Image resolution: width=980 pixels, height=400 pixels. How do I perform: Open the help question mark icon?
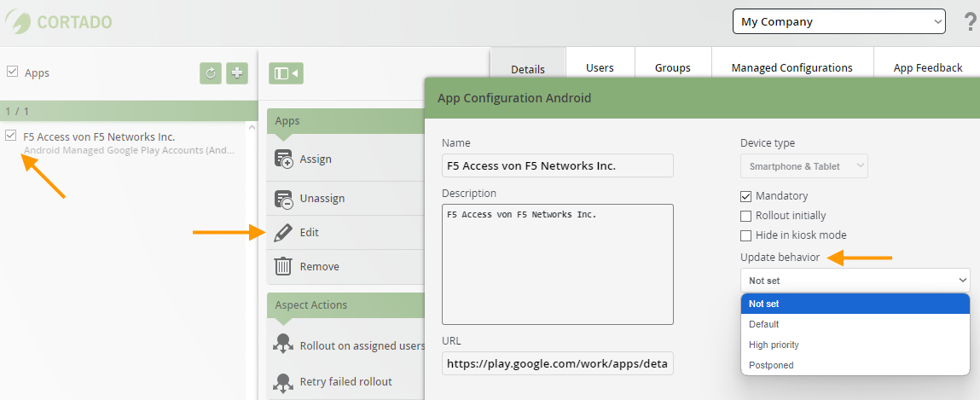971,22
